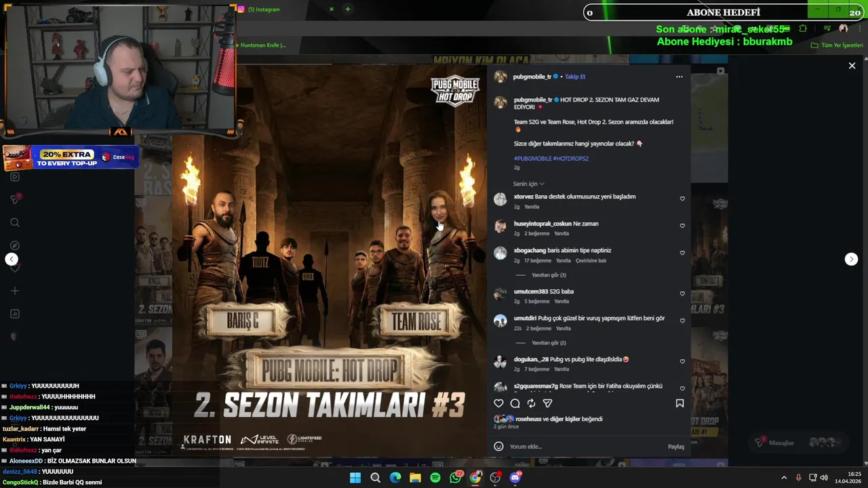Viewport: 868px width, 488px height.
Task: Save the post with the bookmark icon
Action: tap(679, 403)
